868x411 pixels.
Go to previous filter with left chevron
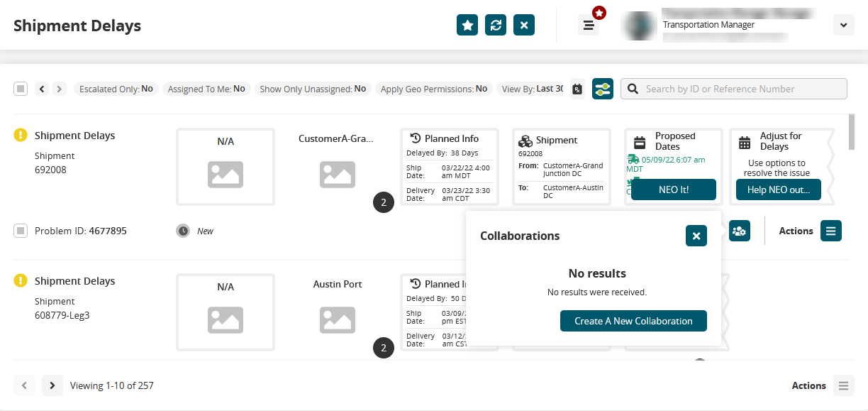click(42, 89)
